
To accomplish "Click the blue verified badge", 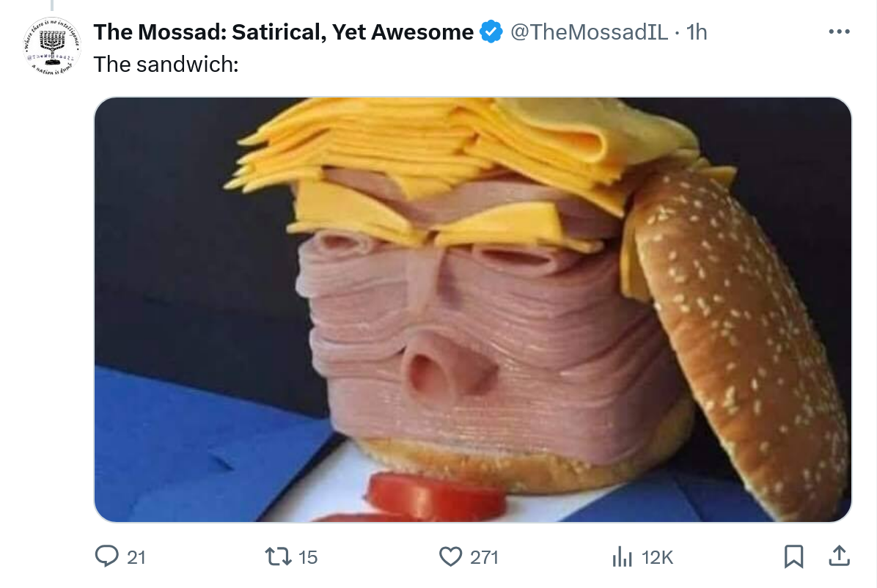I will (x=491, y=32).
